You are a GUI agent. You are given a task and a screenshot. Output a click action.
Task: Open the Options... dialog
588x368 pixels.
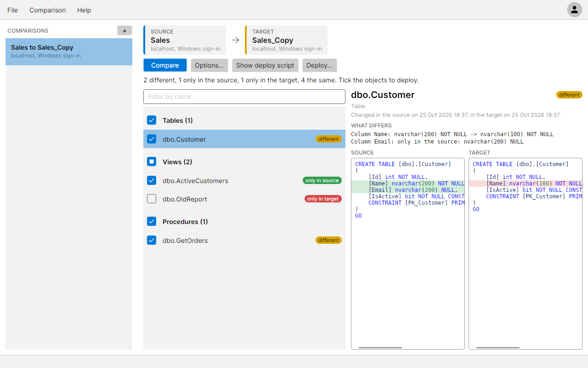coord(209,65)
